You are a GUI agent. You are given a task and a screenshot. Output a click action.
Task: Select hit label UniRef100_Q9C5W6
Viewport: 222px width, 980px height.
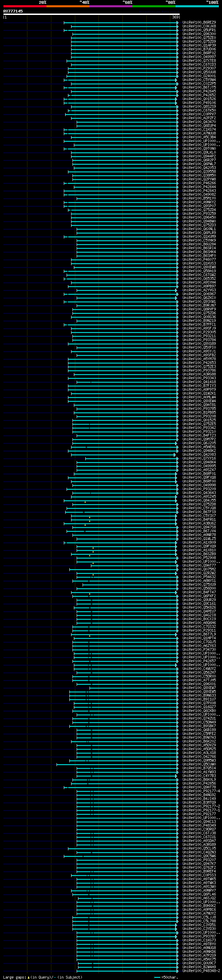tap(199, 856)
